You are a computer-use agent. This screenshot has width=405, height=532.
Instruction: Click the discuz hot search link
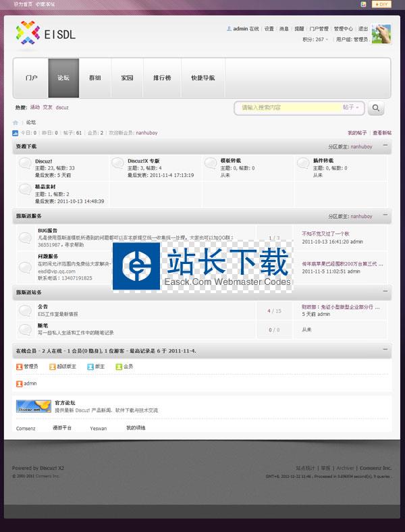[x=62, y=107]
